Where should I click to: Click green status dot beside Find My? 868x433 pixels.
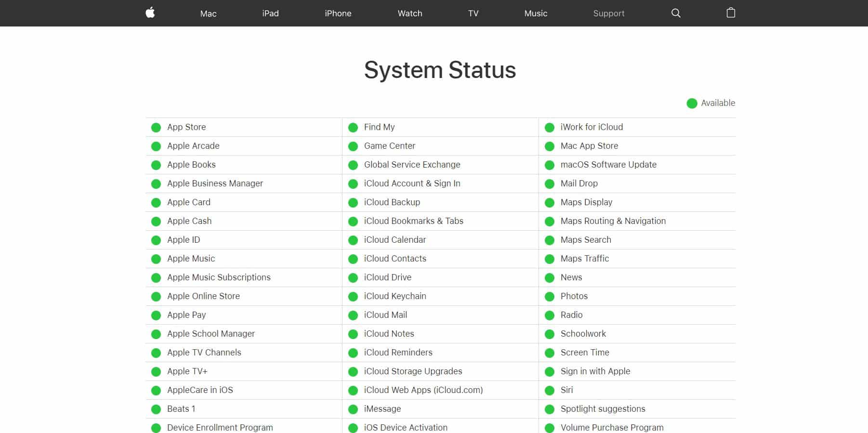pos(353,128)
